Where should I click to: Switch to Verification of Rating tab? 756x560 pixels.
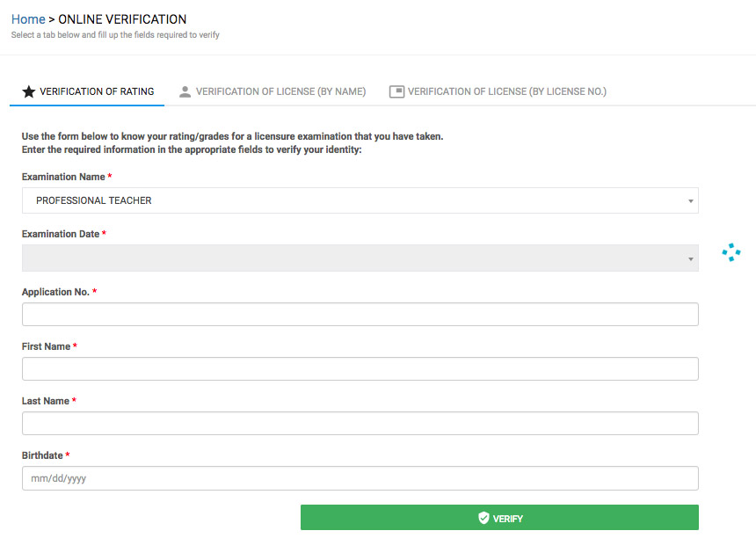click(87, 91)
